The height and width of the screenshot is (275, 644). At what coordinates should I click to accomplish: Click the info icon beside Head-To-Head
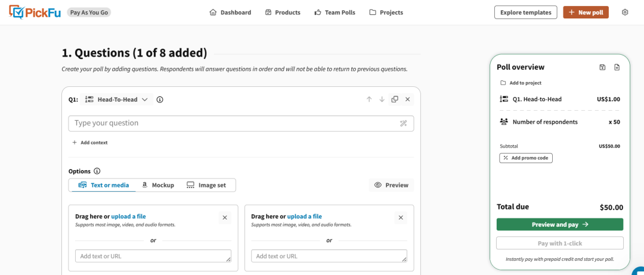tap(160, 99)
